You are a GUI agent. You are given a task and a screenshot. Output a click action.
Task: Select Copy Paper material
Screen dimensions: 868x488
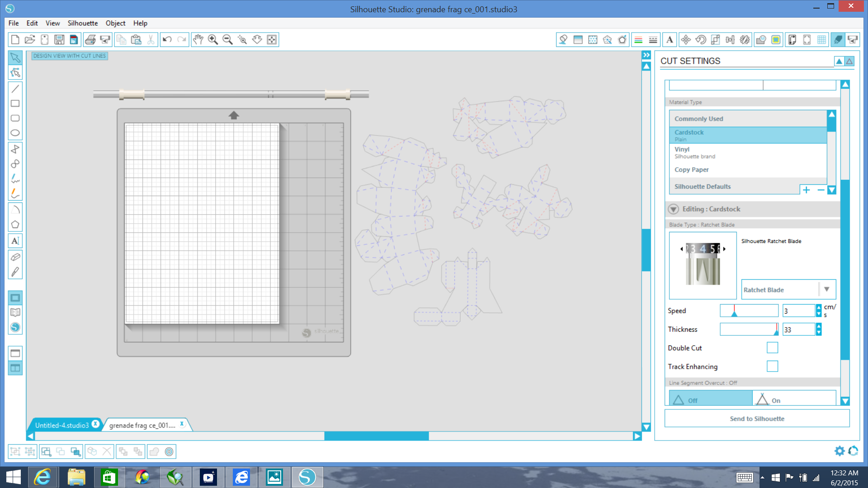click(748, 169)
